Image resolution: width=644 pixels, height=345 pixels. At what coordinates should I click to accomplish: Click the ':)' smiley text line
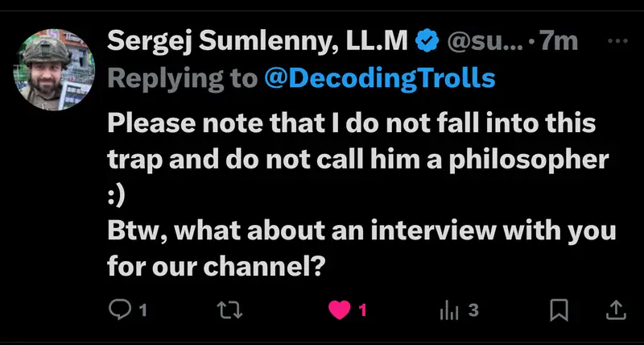pos(118,194)
